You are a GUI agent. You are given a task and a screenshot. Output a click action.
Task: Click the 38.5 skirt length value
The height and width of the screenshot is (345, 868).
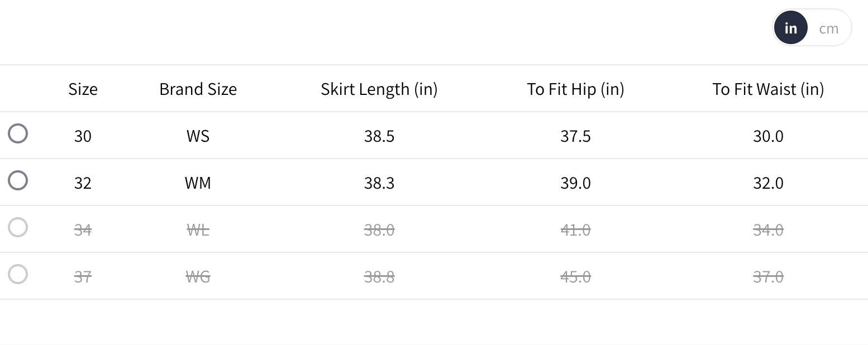coord(379,136)
